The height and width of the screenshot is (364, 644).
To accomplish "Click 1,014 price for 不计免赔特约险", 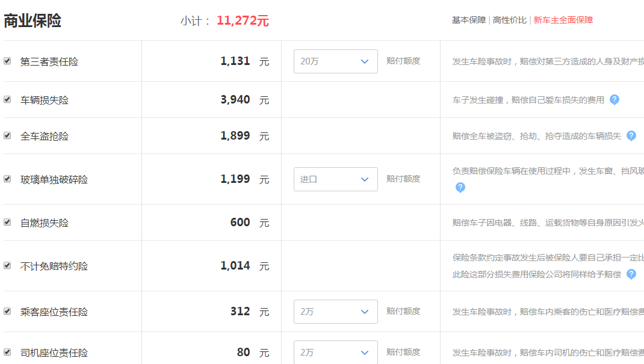I will [x=235, y=265].
